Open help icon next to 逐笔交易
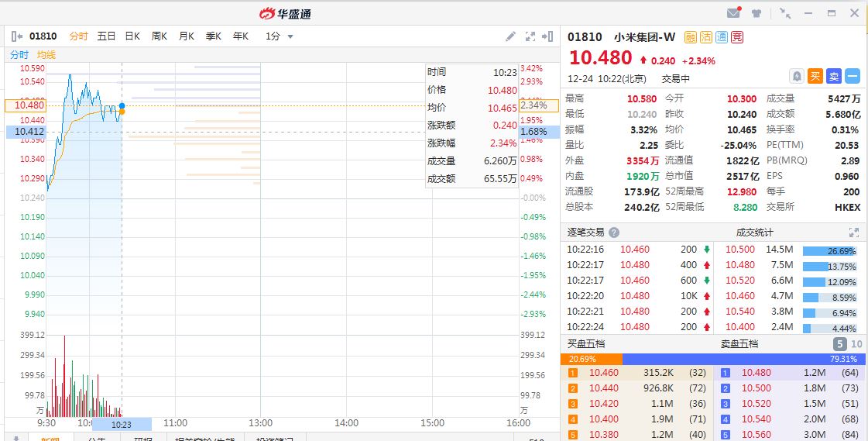The height and width of the screenshot is (441, 868). [614, 233]
